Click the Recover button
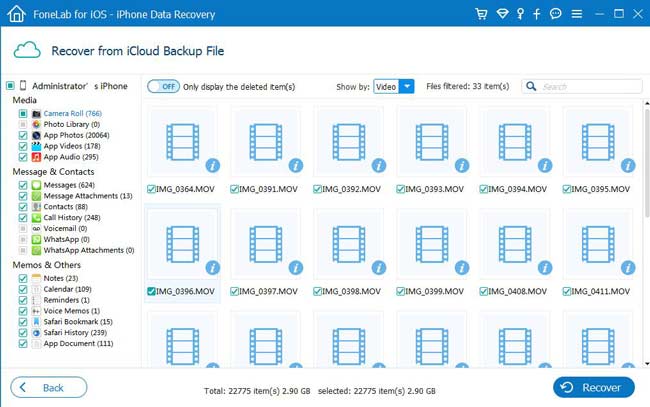Viewport: 650px width, 407px height. pos(594,388)
